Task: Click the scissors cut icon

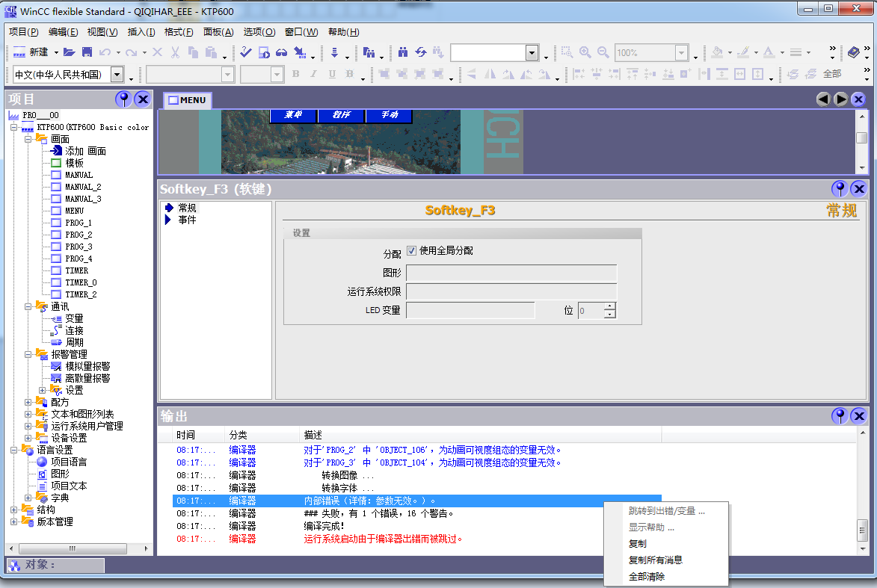Action: [x=176, y=52]
